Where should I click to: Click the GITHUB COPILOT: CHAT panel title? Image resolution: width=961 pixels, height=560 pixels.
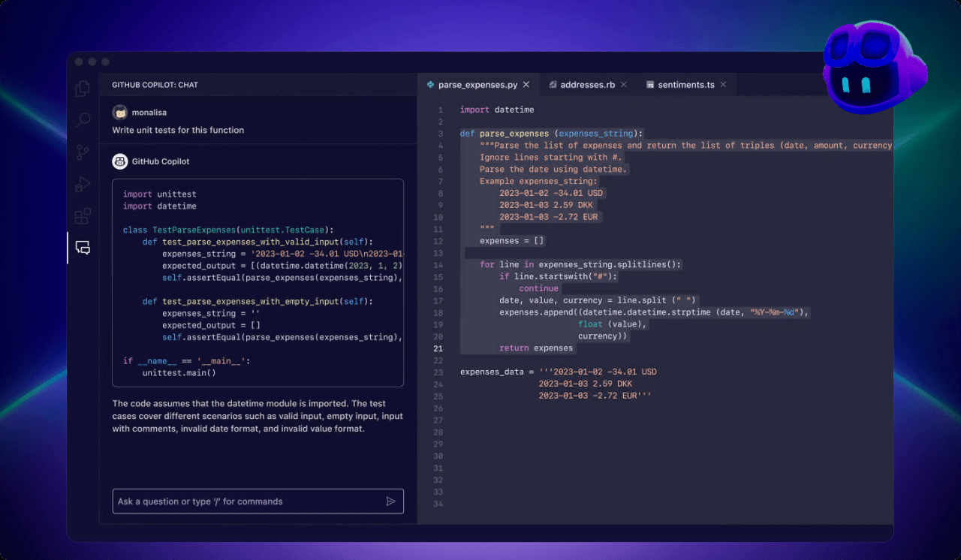(155, 85)
